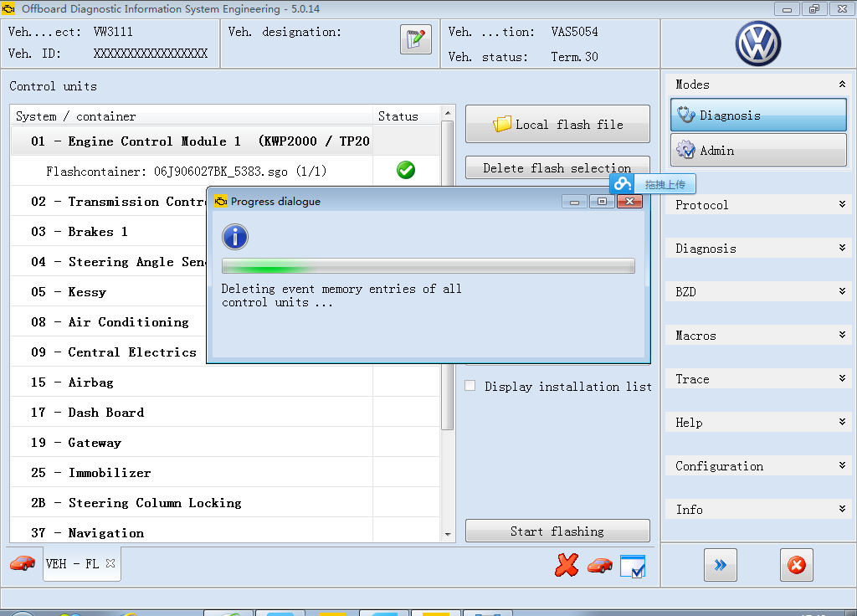Click the window checkmark icon at bottom

(633, 566)
